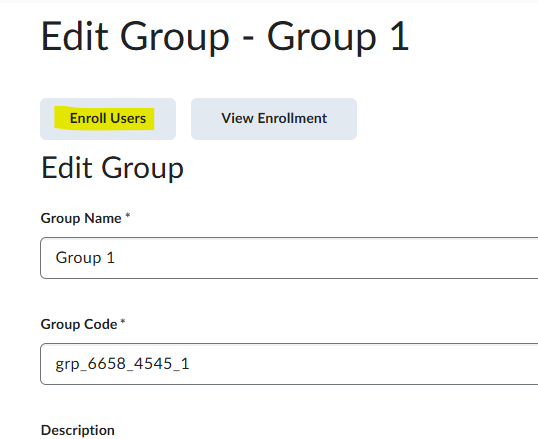
Task: Click empty area inside Group Code box
Action: click(360, 364)
